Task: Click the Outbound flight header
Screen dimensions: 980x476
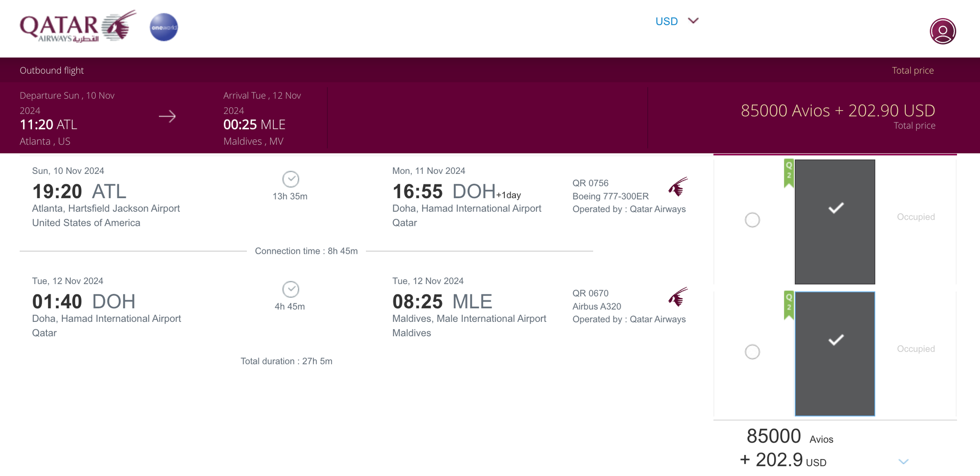Action: click(51, 70)
